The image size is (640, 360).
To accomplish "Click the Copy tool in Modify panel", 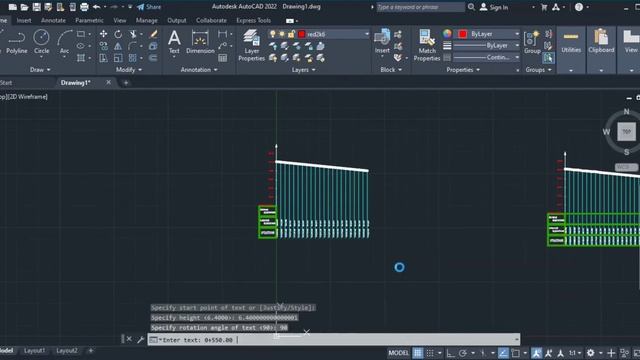I will pos(103,46).
